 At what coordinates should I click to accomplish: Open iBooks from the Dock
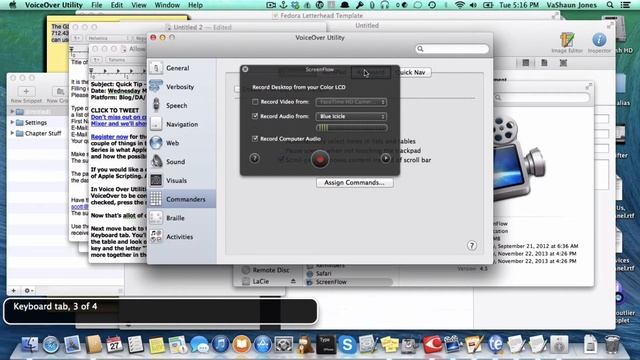tap(242, 345)
